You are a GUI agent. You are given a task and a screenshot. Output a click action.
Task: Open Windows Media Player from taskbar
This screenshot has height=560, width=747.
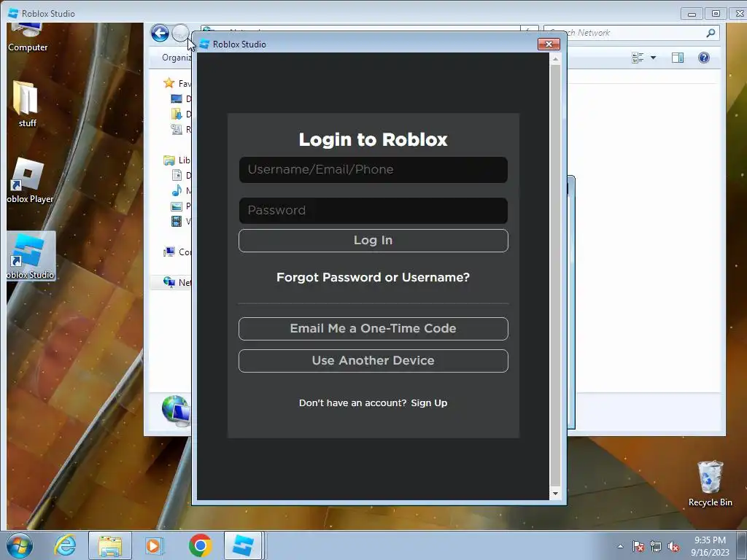pyautogui.click(x=154, y=545)
